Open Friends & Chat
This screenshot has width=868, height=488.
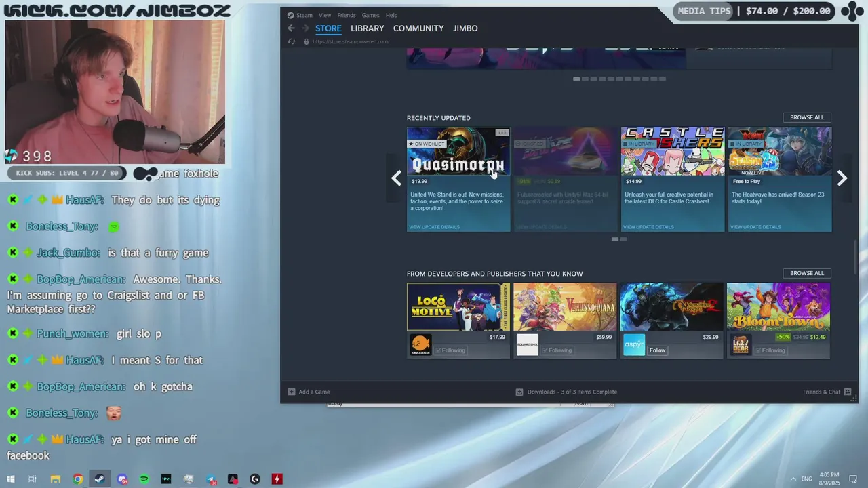pyautogui.click(x=827, y=392)
